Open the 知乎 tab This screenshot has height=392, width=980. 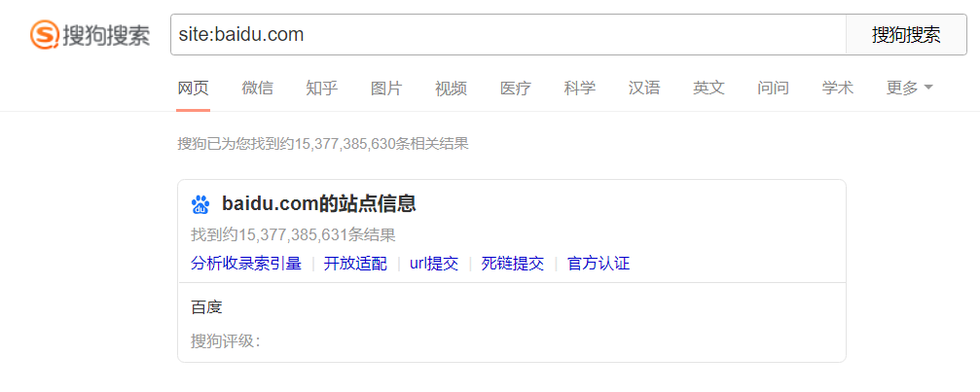(322, 88)
